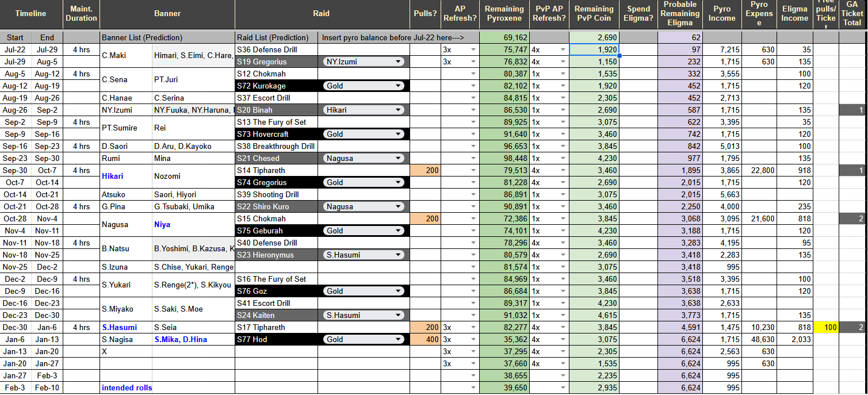This screenshot has width=868, height=395.
Task: Select the GA Ticket Total header
Action: click(x=852, y=14)
